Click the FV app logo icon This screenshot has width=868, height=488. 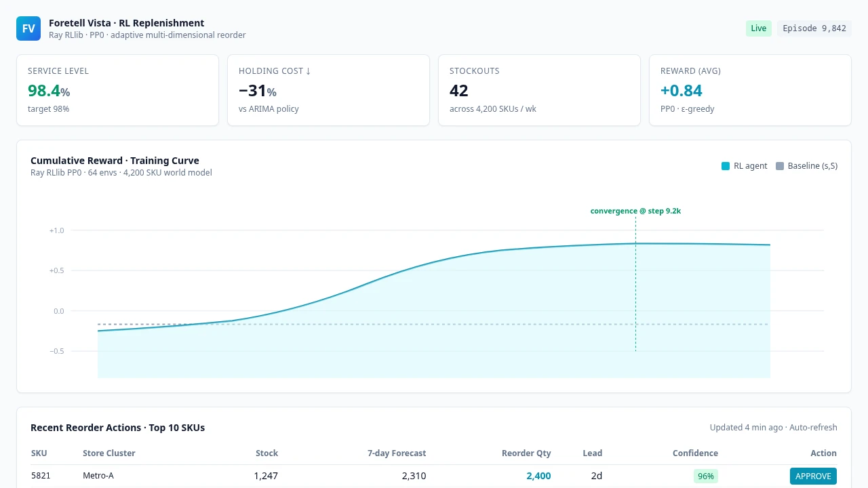point(28,28)
